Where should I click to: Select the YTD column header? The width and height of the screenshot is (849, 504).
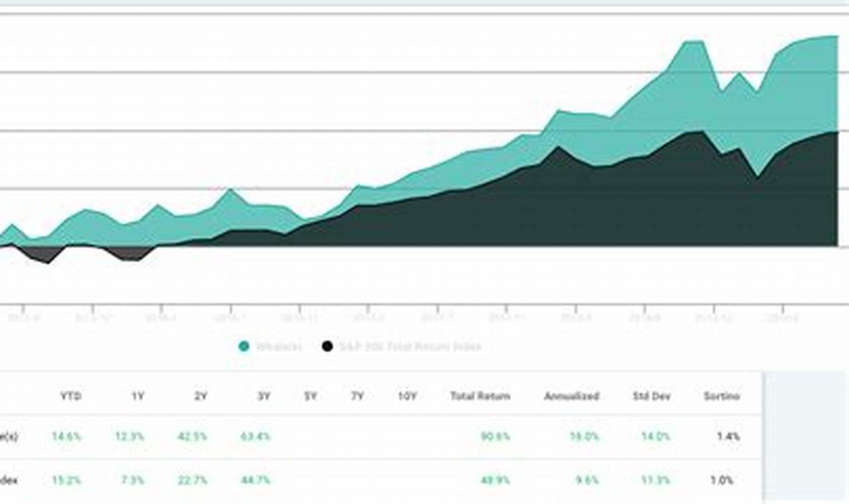(70, 397)
